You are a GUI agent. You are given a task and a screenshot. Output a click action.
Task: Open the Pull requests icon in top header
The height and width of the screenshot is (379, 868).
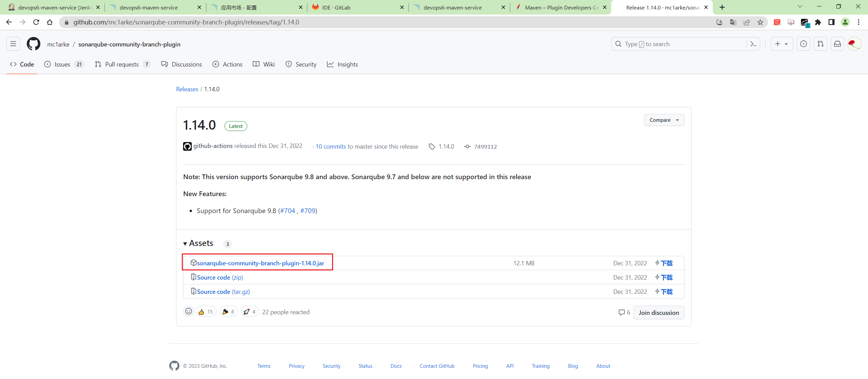[821, 44]
